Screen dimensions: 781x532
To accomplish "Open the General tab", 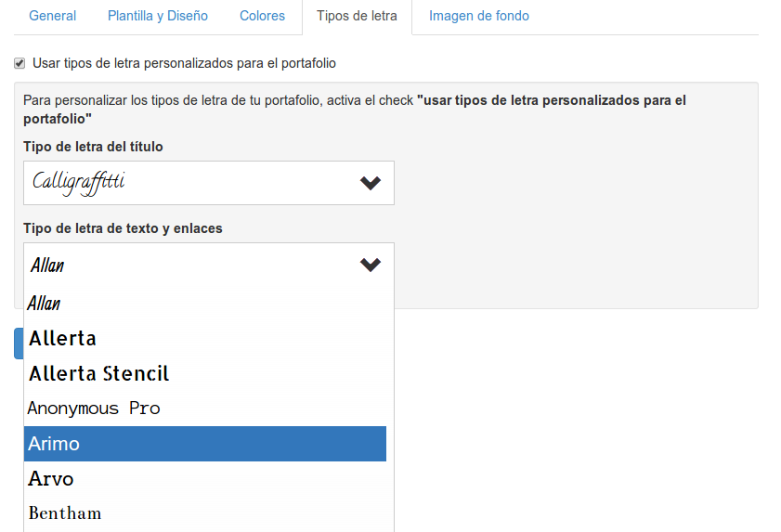I will (x=53, y=16).
